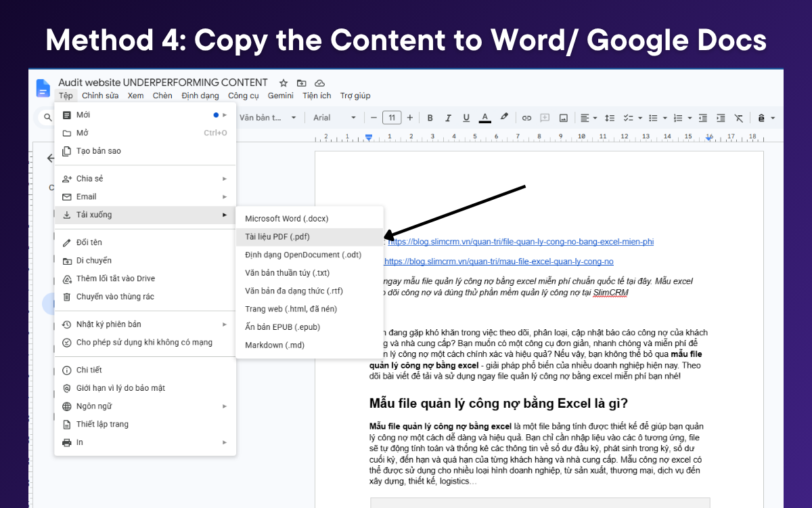Expand Nhật ký phiên bản submenu
Screen dimensions: 812x508
point(145,324)
